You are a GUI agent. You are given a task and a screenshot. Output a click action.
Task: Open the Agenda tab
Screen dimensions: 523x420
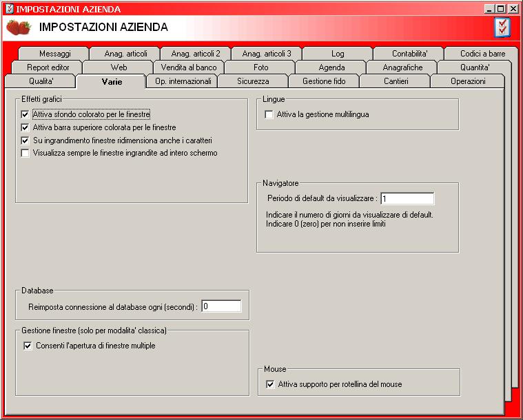[331, 67]
